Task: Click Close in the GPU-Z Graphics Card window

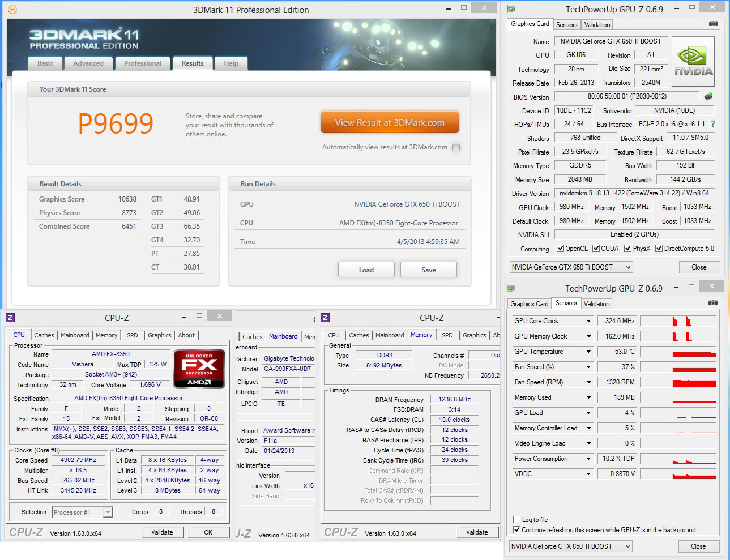Action: pos(699,267)
